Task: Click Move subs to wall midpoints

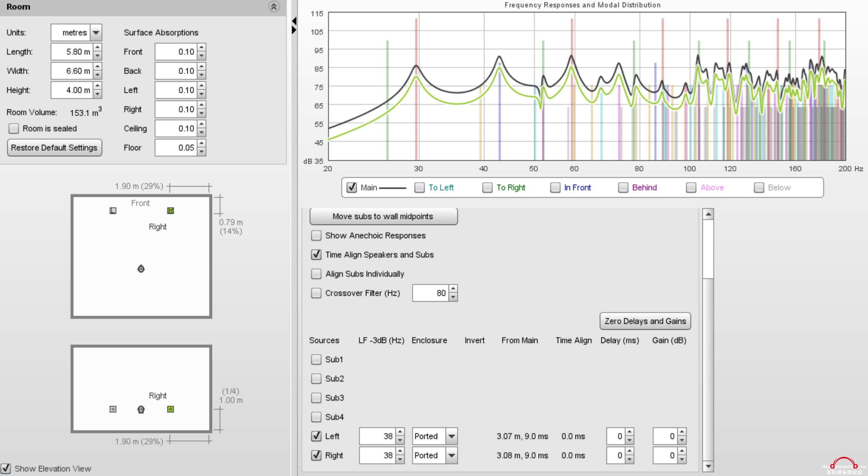Action: point(383,216)
